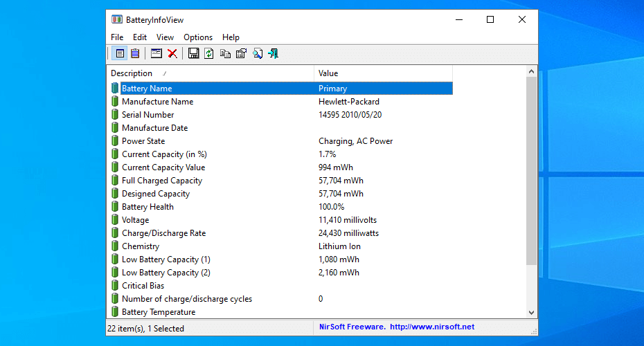Select the Manufacture Name row label

tap(157, 102)
